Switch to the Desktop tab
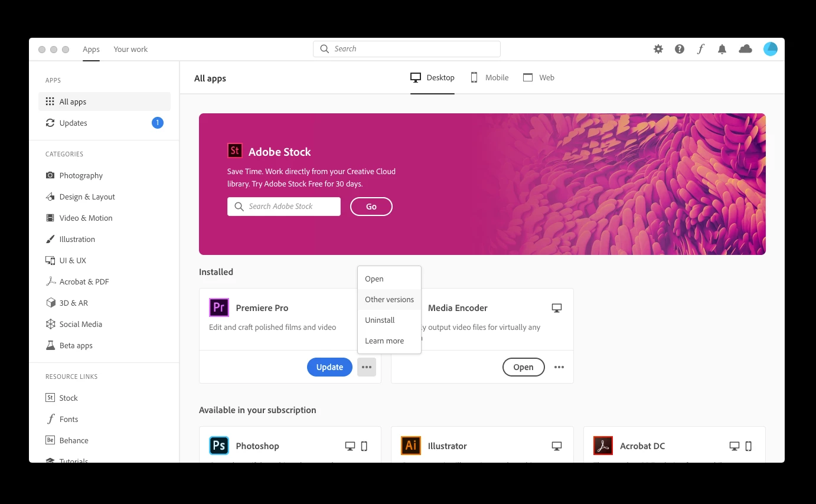816x504 pixels. (x=432, y=77)
